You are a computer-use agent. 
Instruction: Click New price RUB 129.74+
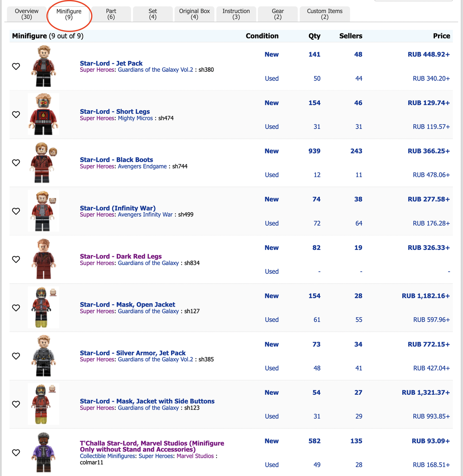[429, 103]
